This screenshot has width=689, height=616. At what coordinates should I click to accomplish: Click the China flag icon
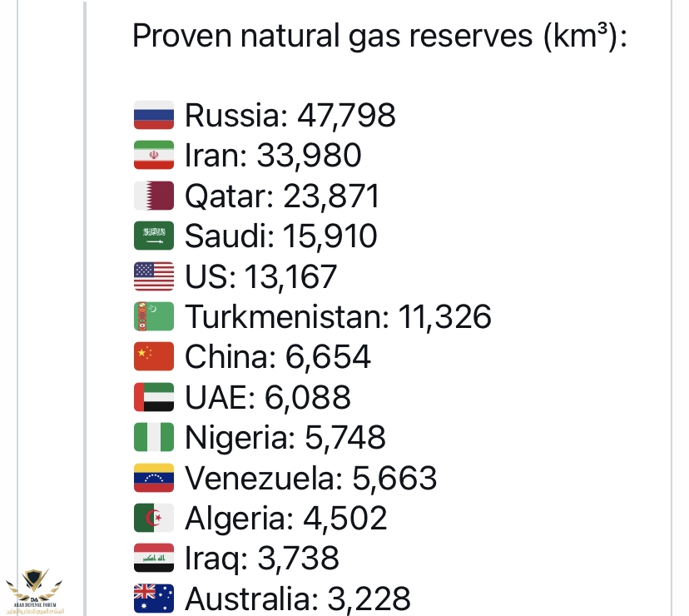pos(154,356)
